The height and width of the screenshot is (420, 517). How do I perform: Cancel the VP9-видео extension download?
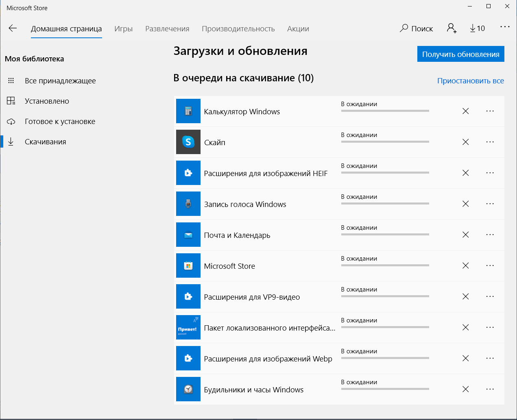[x=466, y=296]
